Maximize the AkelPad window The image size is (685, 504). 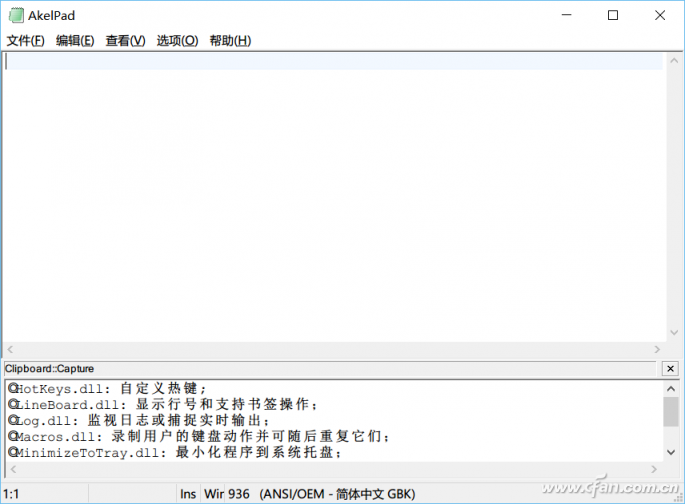[613, 15]
